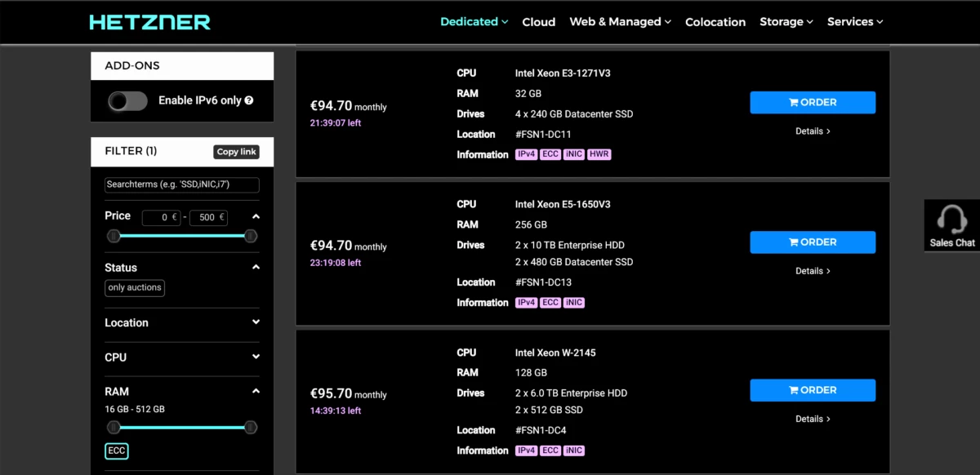The height and width of the screenshot is (475, 980).
Task: Click the search terms input field
Action: click(181, 184)
